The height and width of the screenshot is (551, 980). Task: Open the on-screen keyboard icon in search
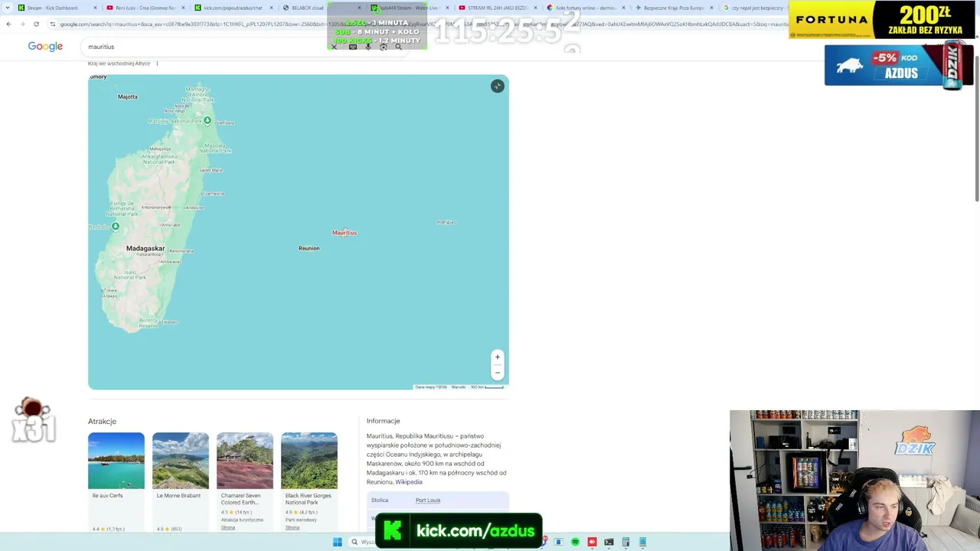353,47
